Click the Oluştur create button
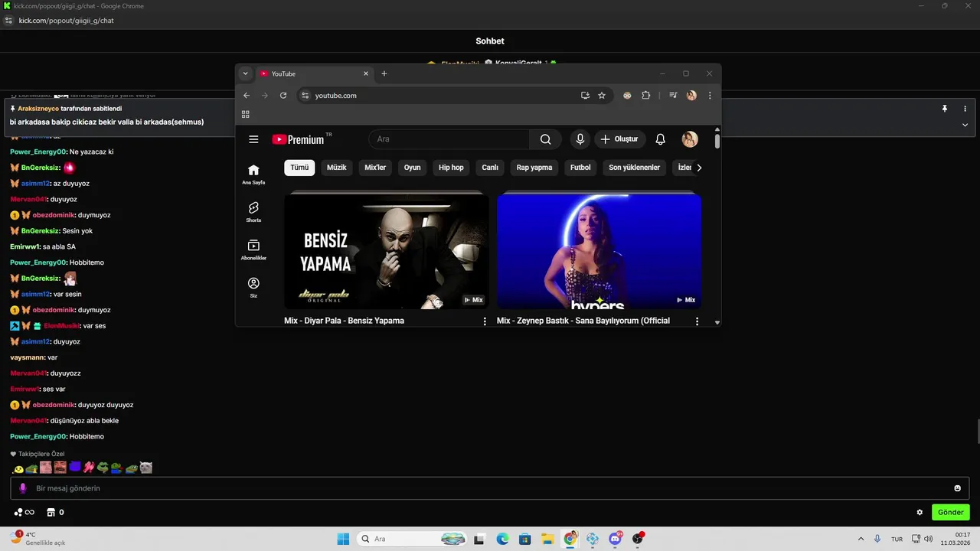 pyautogui.click(x=620, y=139)
